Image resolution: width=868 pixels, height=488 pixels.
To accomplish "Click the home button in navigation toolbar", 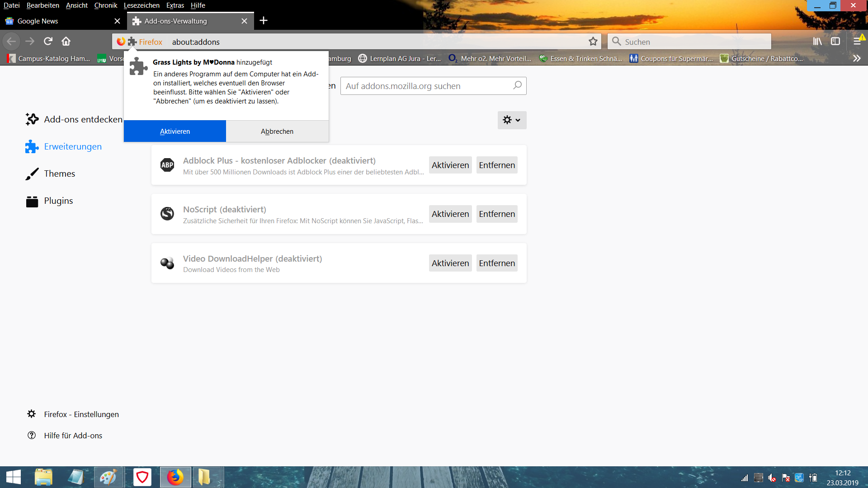I will click(x=66, y=42).
